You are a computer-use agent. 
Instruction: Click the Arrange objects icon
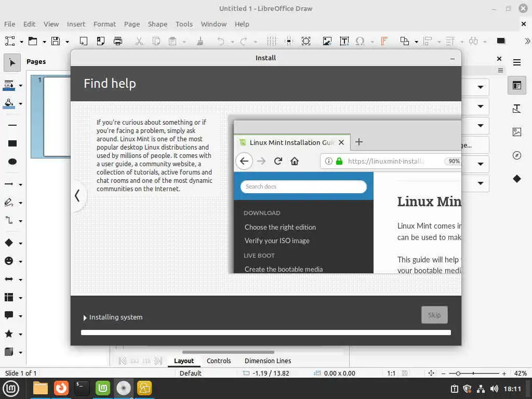(404, 41)
